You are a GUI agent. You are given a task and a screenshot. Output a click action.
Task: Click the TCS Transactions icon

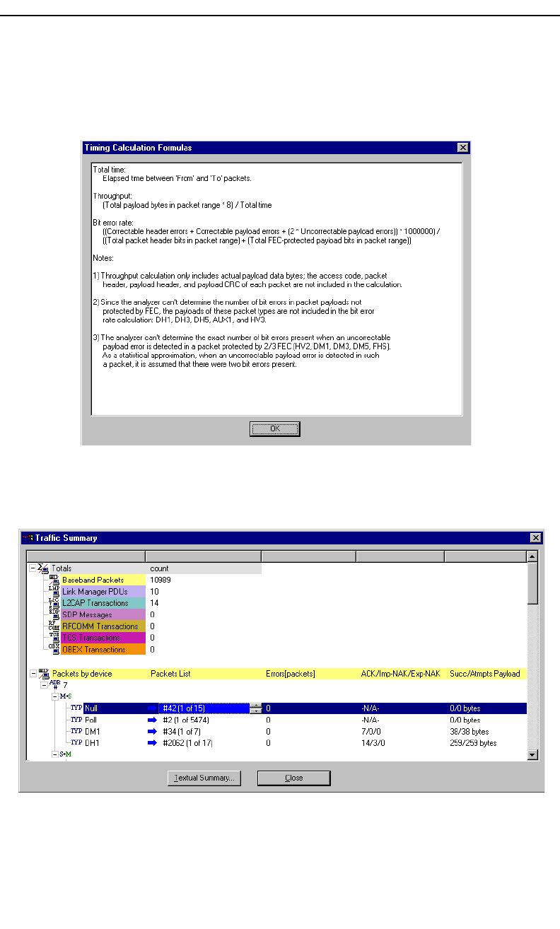(x=54, y=638)
